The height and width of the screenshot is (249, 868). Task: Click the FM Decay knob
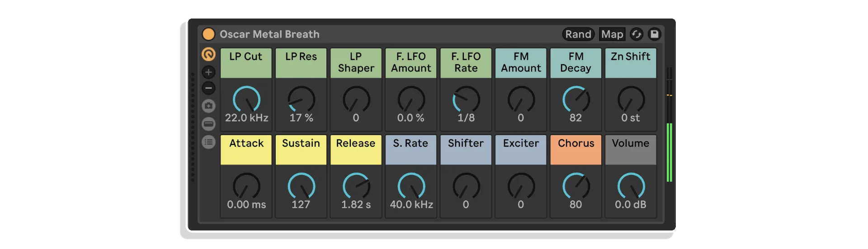pos(576,99)
